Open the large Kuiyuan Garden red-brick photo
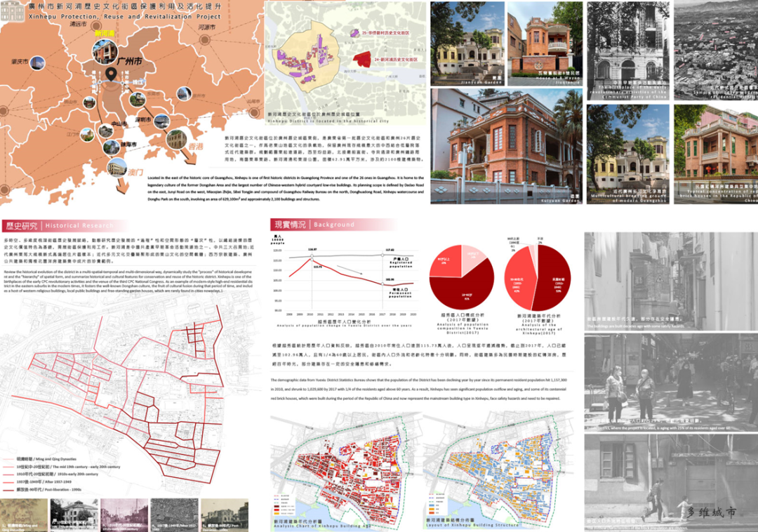The height and width of the screenshot is (532, 758). click(506, 147)
